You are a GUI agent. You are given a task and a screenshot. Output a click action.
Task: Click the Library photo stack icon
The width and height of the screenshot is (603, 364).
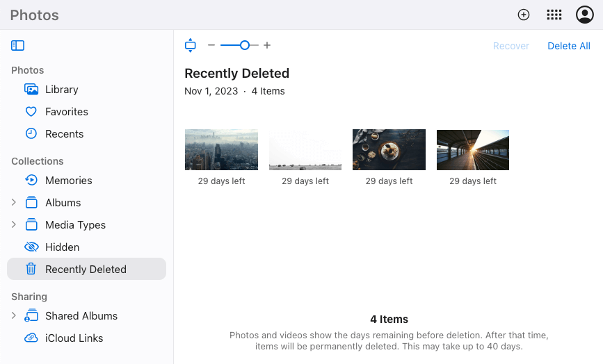point(31,90)
